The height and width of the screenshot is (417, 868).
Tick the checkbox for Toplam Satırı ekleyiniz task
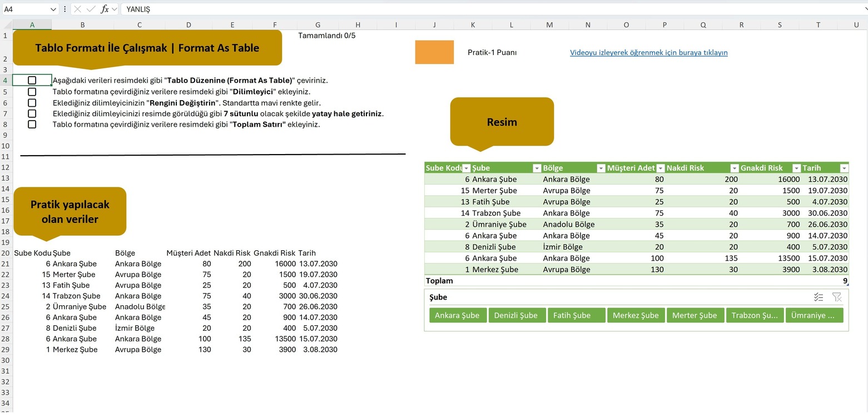coord(32,124)
